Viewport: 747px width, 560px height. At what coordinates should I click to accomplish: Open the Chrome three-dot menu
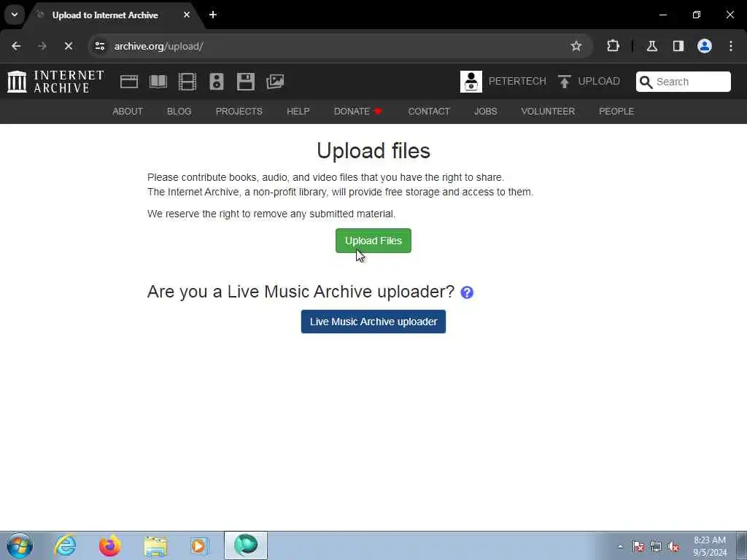pyautogui.click(x=731, y=46)
